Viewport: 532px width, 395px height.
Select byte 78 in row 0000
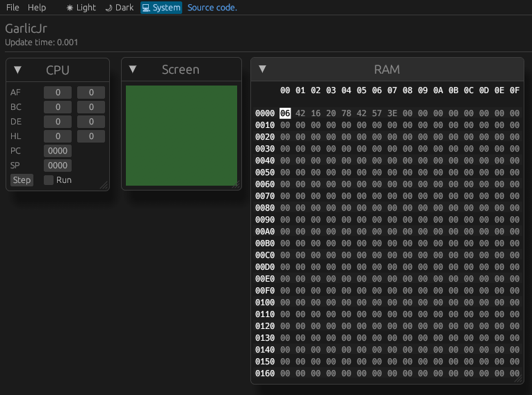(346, 113)
